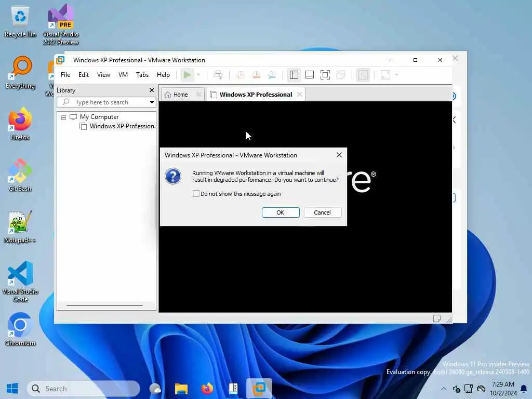Open the Firefox desktop icon

20,124
